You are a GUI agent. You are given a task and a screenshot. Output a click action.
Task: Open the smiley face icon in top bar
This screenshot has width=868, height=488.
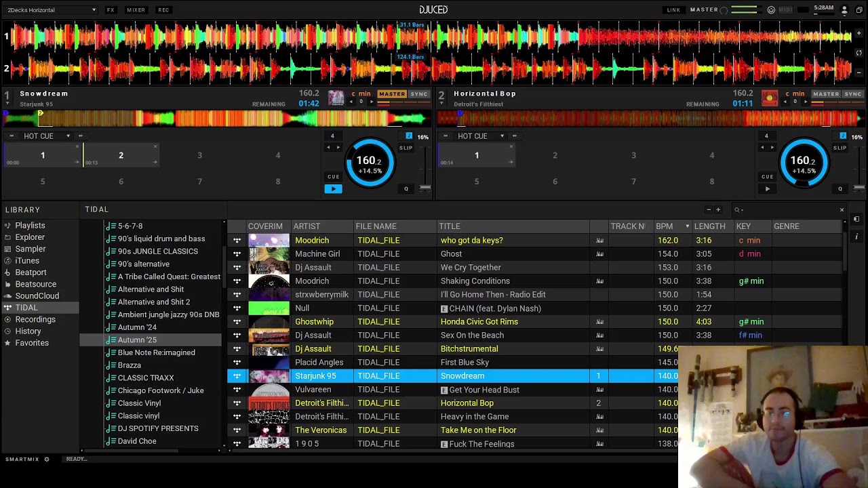[x=771, y=10]
